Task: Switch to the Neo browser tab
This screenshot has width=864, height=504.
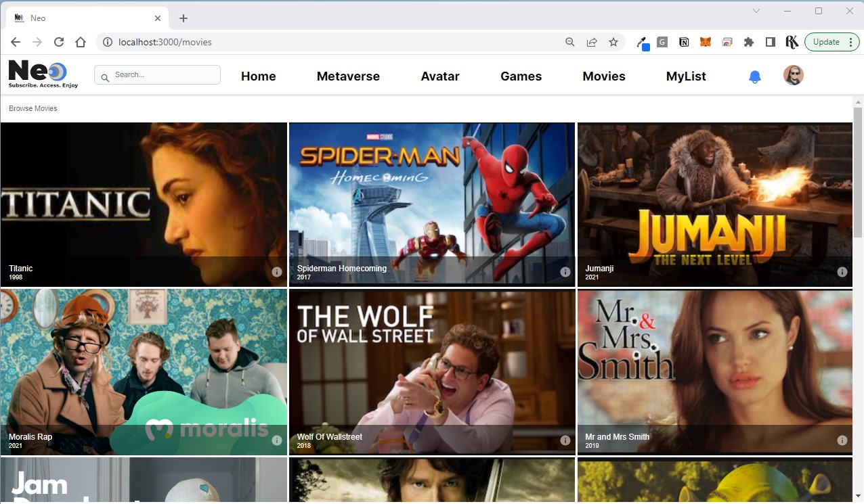Action: point(88,18)
